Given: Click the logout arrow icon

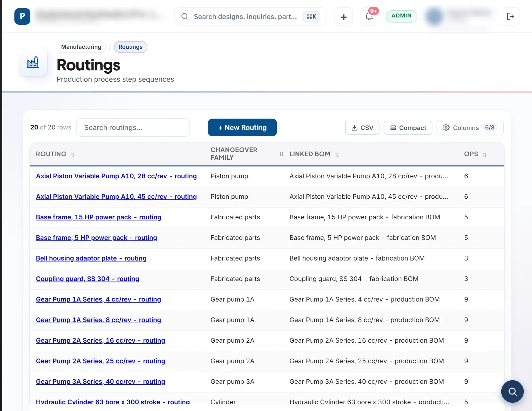Looking at the screenshot, I should point(510,17).
